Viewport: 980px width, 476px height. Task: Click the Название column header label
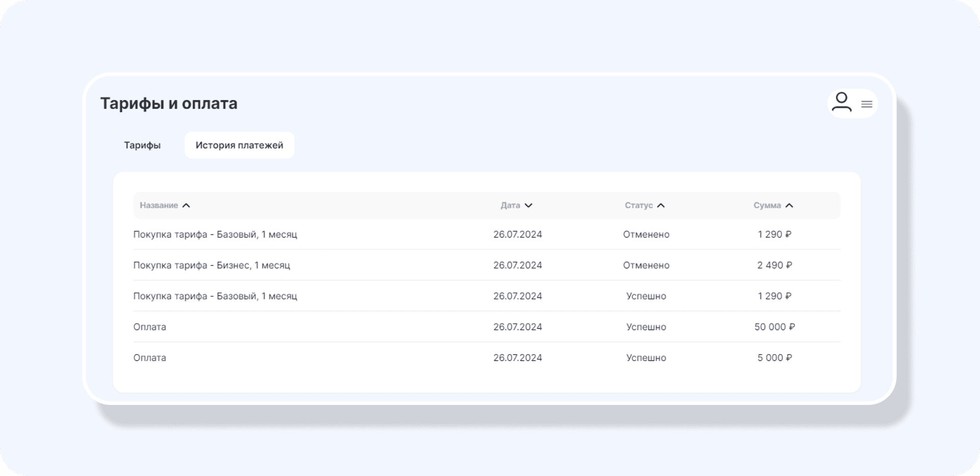pyautogui.click(x=159, y=205)
